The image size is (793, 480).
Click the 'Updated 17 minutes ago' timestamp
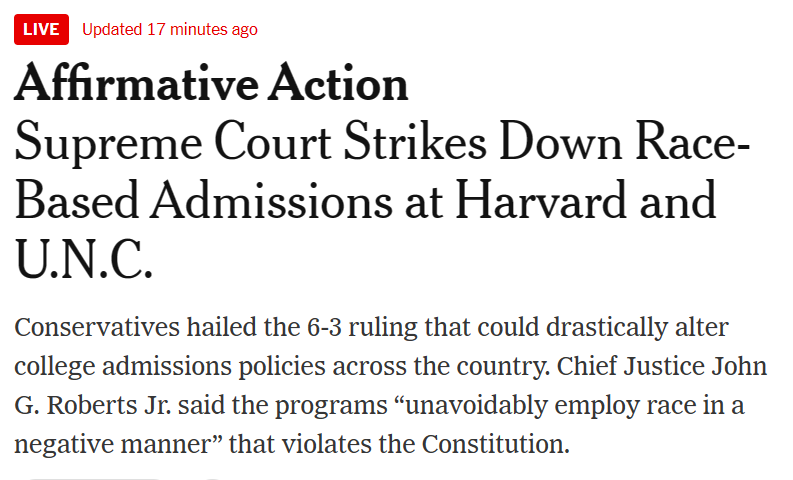pyautogui.click(x=170, y=29)
